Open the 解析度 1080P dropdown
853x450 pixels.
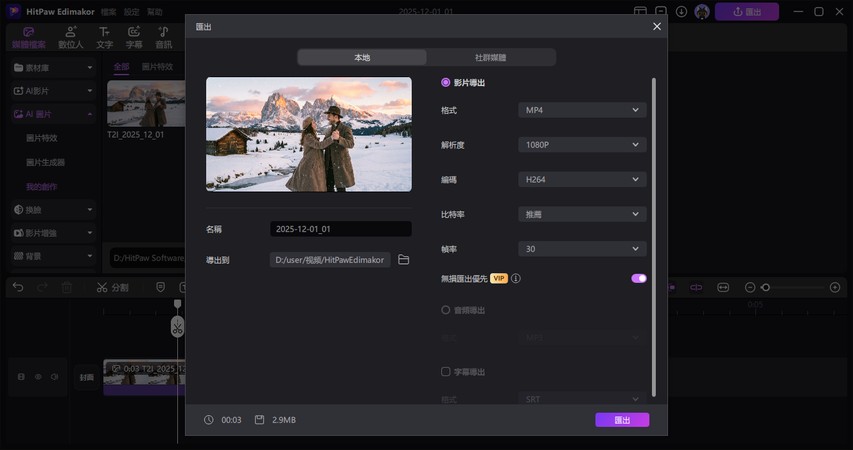pos(582,145)
